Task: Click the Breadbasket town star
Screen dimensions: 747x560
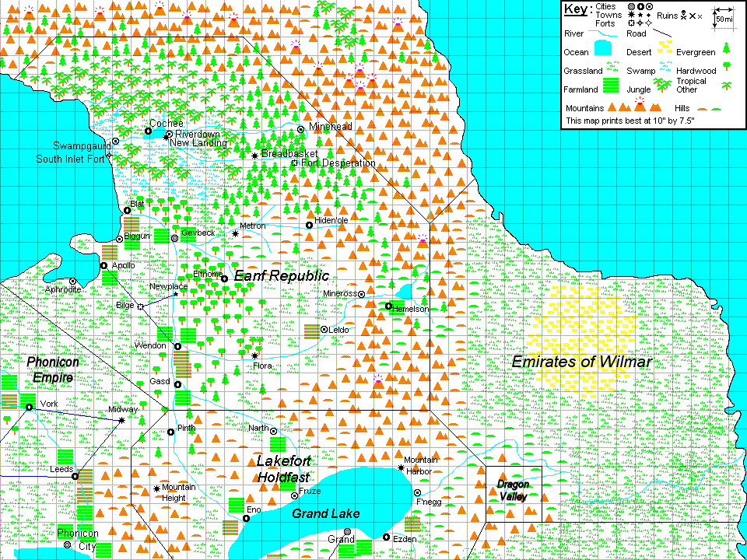Action: coord(254,156)
